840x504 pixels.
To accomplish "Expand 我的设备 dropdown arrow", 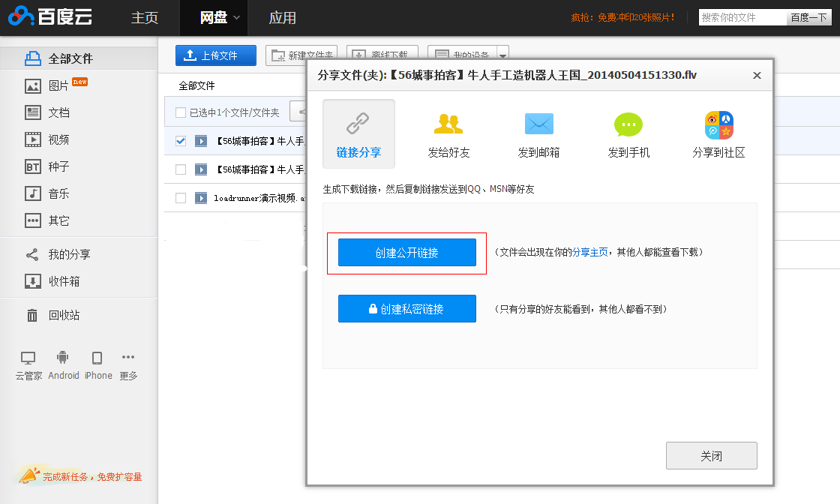I will pyautogui.click(x=502, y=55).
